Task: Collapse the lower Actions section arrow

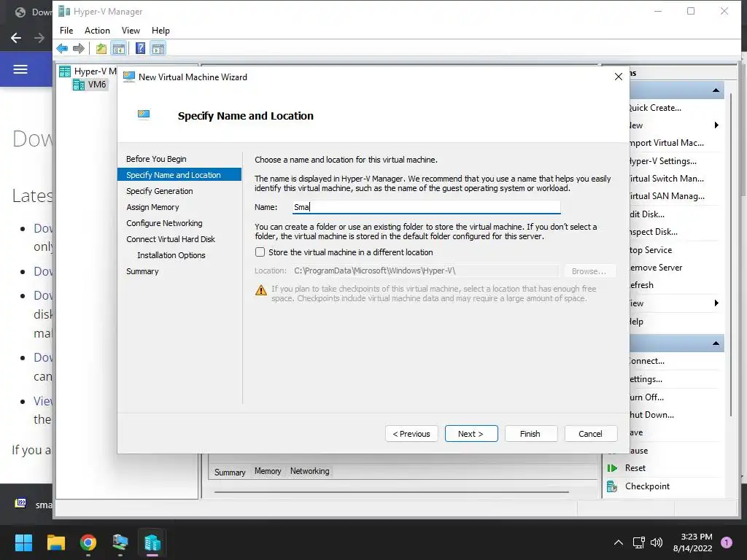Action: (x=716, y=343)
